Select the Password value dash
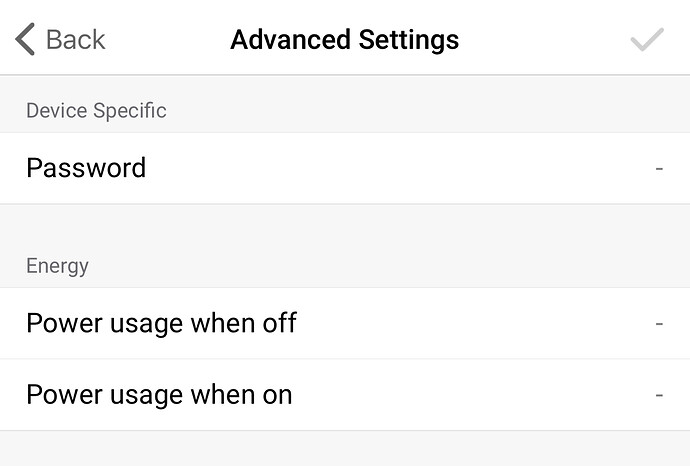 (659, 168)
